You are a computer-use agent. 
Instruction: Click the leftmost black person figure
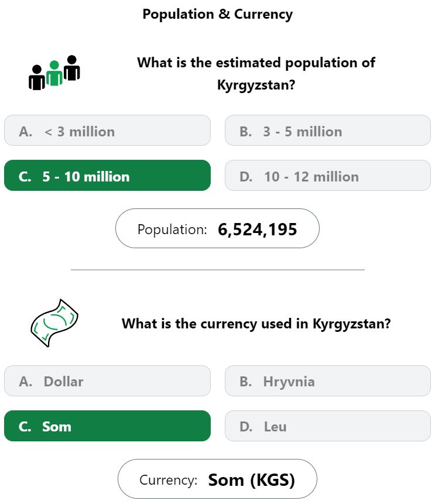click(37, 77)
